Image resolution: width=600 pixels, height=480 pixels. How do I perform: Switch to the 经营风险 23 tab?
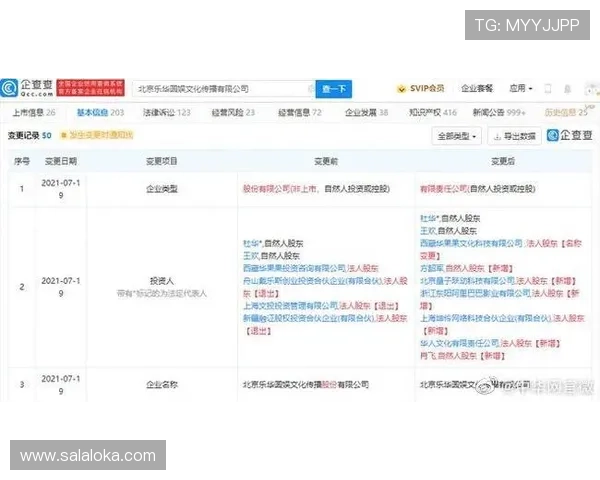point(233,113)
